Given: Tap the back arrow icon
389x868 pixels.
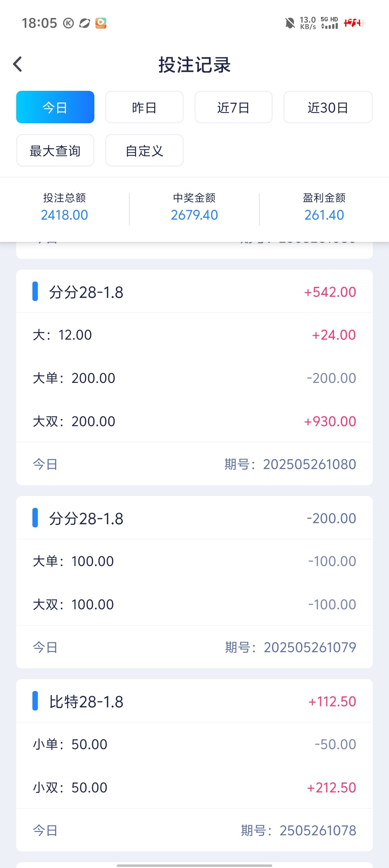Looking at the screenshot, I should [x=18, y=65].
